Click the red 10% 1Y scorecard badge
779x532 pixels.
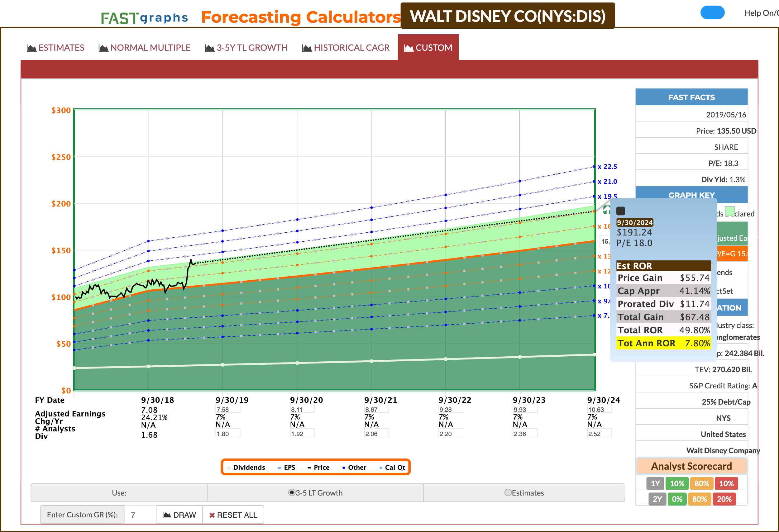[x=726, y=483]
